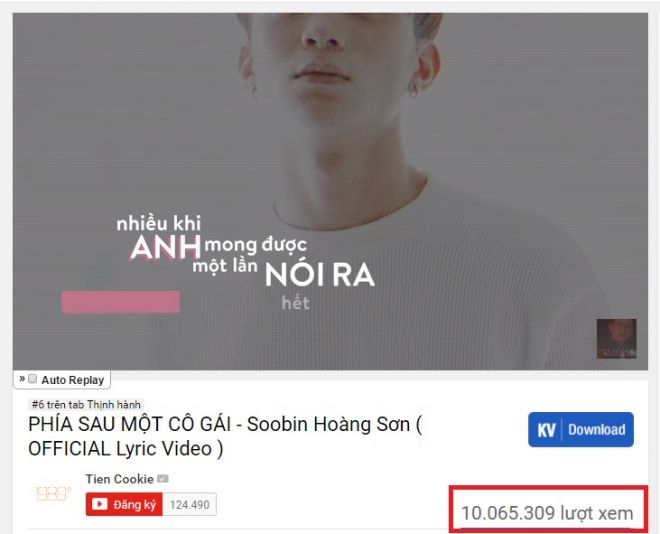Subscribe using the Đăng ký label
660x534 pixels.
click(134, 504)
